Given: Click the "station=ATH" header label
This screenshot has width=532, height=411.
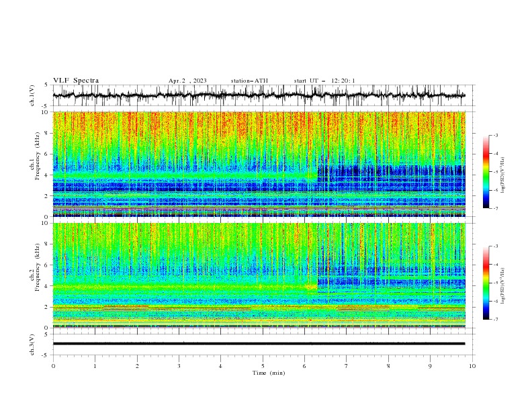Looking at the screenshot, I should tap(249, 81).
